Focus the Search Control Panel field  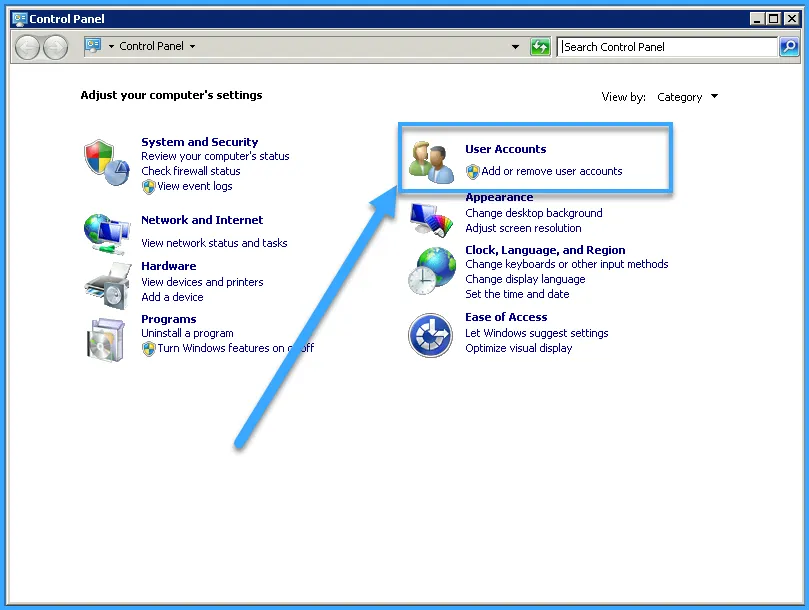point(667,47)
